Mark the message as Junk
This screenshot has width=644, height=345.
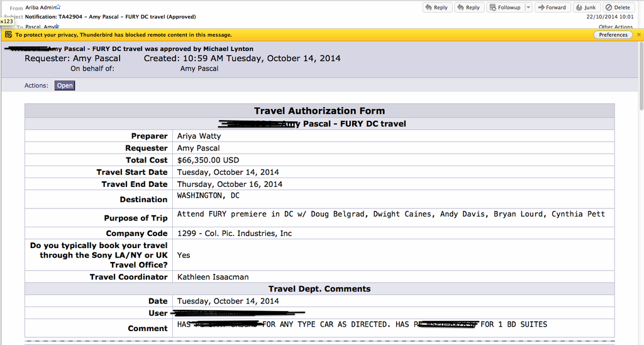click(586, 8)
